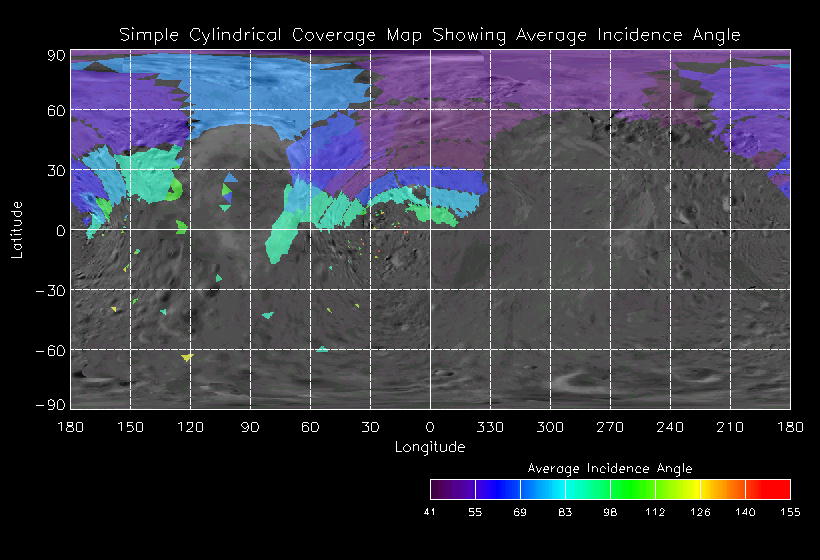Click the longitude tick label '210'
The image size is (820, 560).
point(730,427)
